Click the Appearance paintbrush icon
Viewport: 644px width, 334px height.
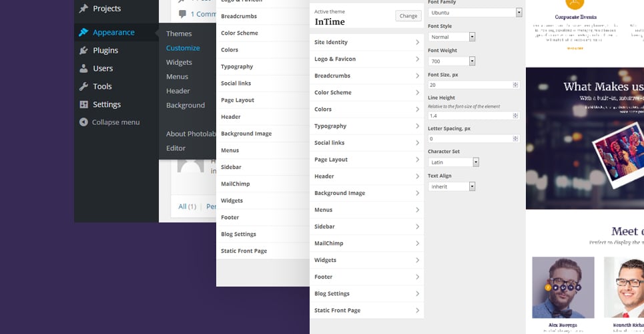(x=84, y=32)
